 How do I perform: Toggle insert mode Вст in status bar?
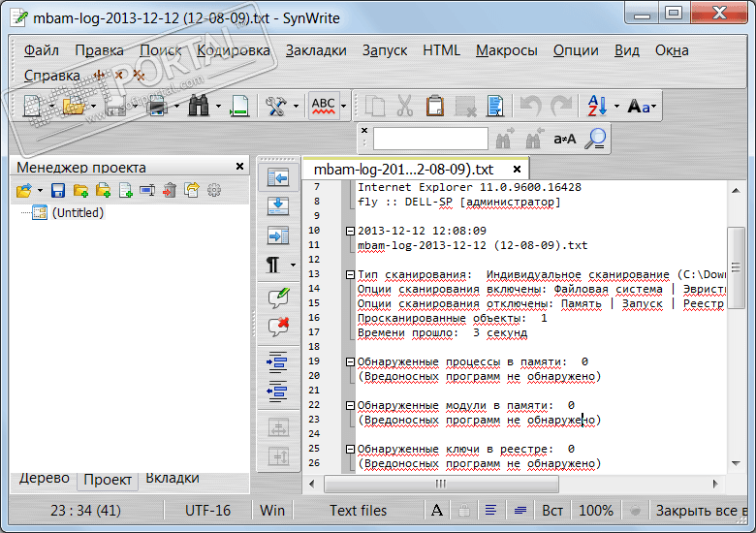point(552,511)
